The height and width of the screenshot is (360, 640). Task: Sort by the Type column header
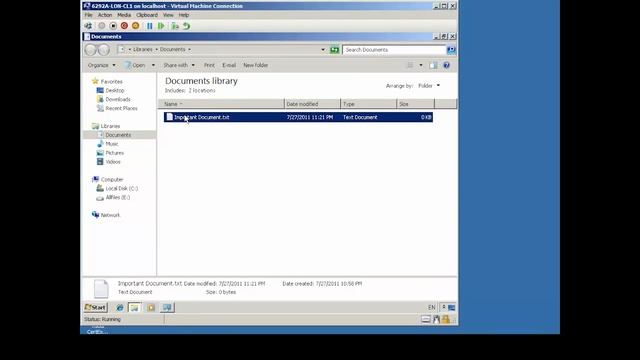[x=369, y=104]
